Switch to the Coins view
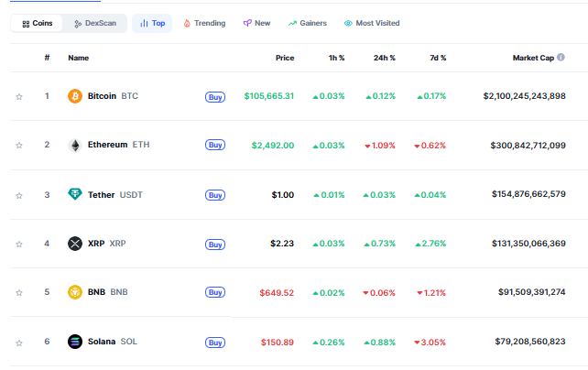The width and height of the screenshot is (588, 370). click(37, 23)
